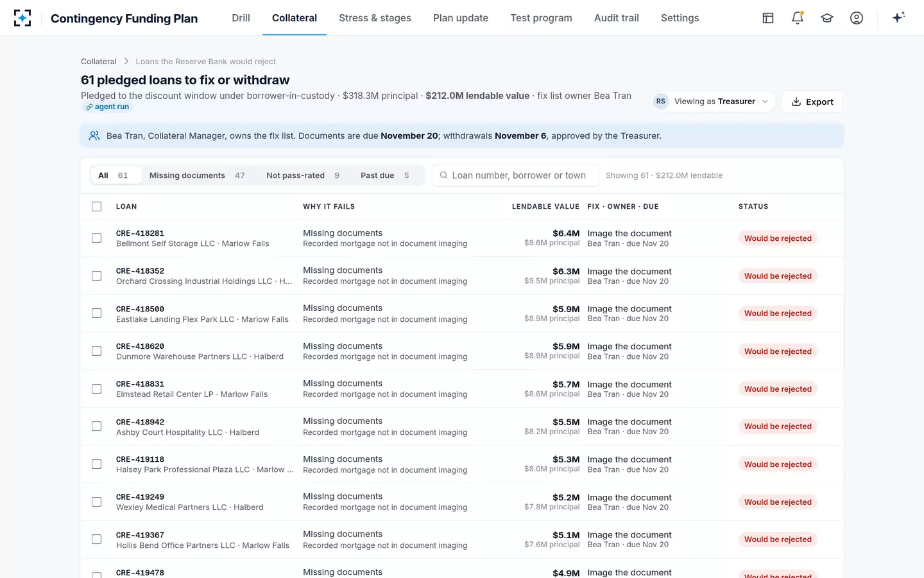The width and height of the screenshot is (924, 578).
Task: Select the checkbox for loan CRE-418942
Action: tap(96, 426)
